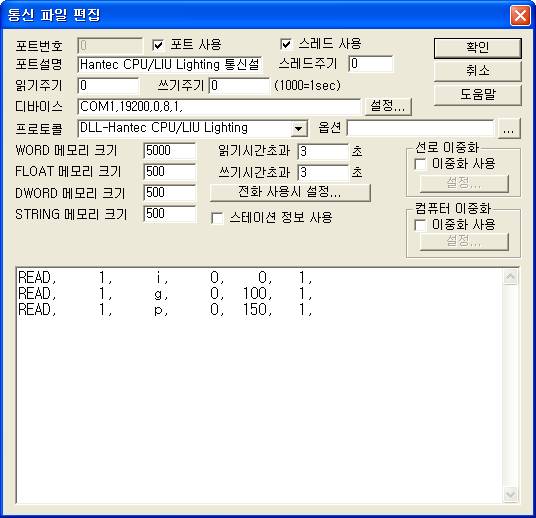Click the 쓰기시간초과 seconds field
The height and width of the screenshot is (518, 536).
pyautogui.click(x=323, y=173)
